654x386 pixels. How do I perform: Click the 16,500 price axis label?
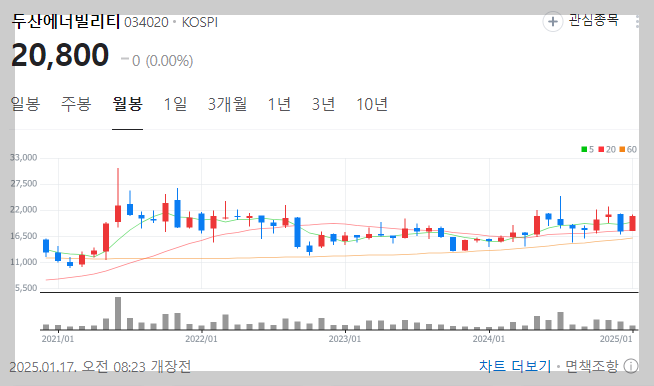pos(24,236)
